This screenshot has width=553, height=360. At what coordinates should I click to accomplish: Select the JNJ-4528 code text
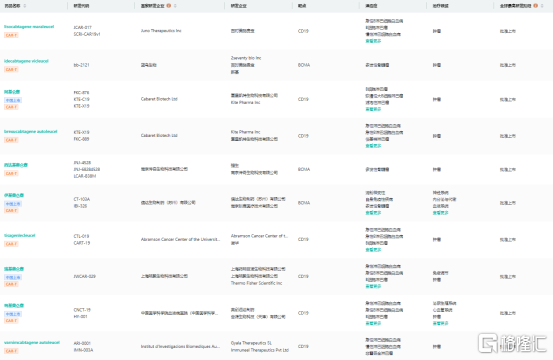82,163
